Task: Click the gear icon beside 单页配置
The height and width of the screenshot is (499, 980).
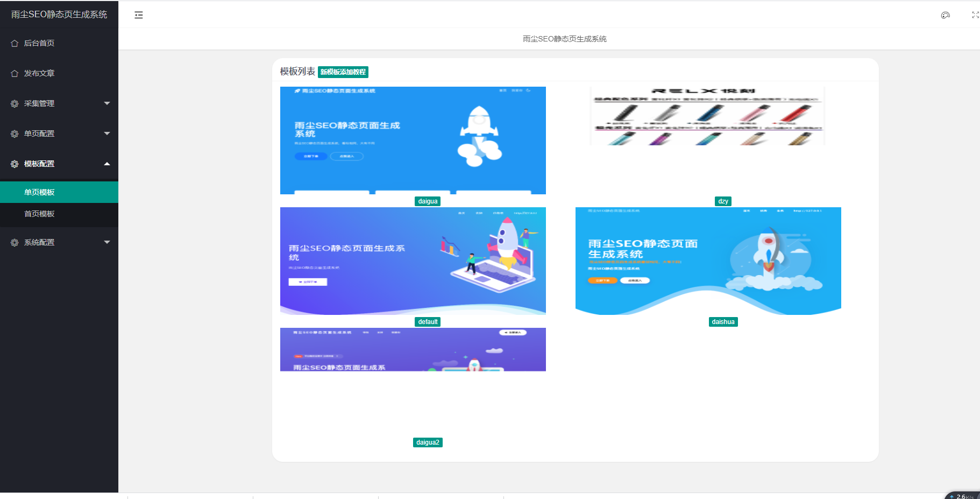Action: click(x=15, y=133)
